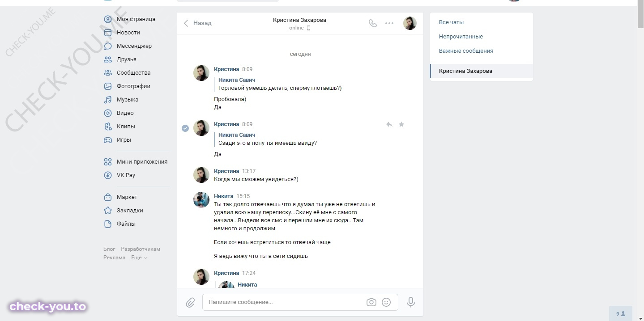Open Фотографии photos icon
Image resolution: width=644 pixels, height=321 pixels.
(x=108, y=86)
